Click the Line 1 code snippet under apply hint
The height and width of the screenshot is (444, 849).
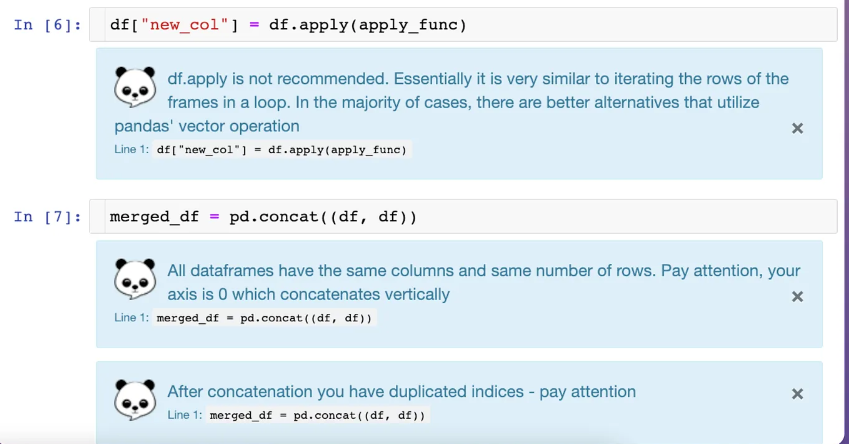pyautogui.click(x=282, y=149)
